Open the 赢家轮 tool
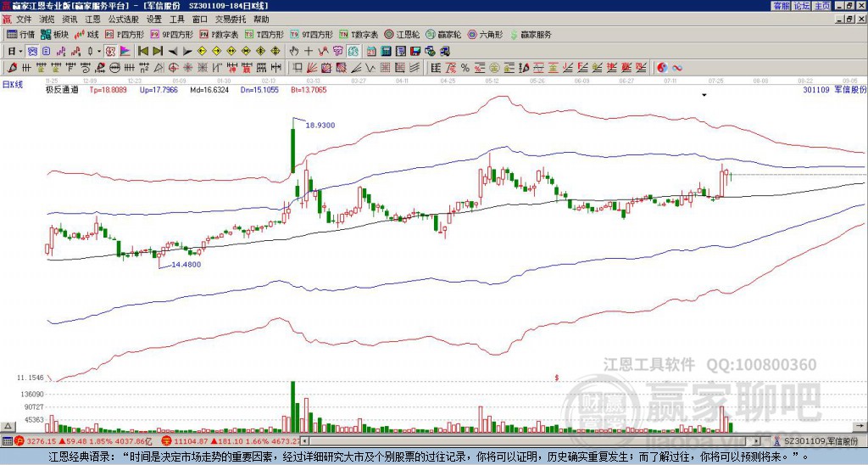Image resolution: width=868 pixels, height=465 pixels. click(443, 34)
